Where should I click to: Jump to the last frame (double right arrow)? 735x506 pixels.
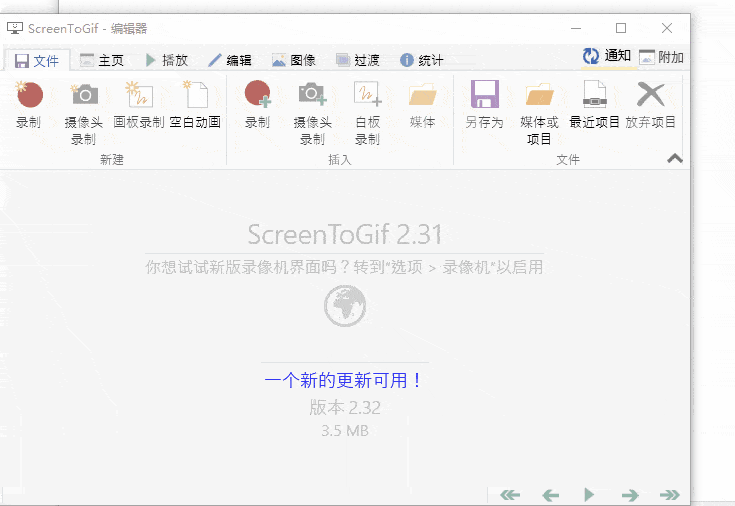(669, 495)
